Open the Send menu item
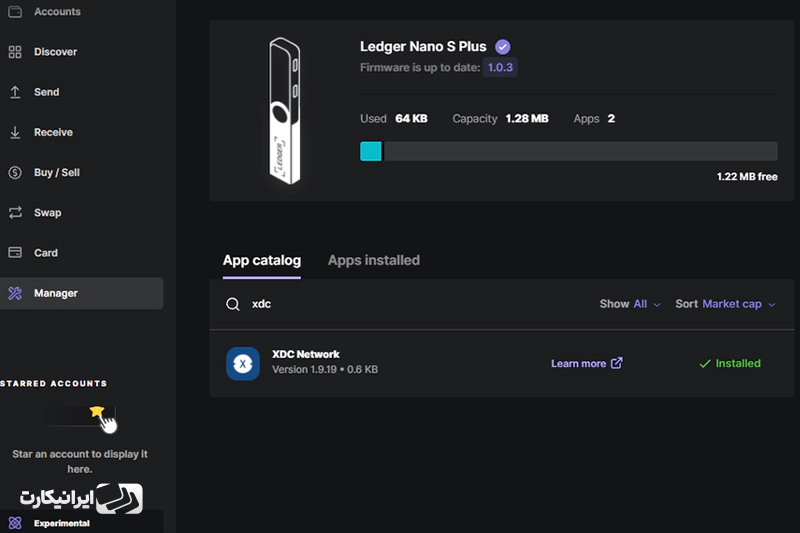This screenshot has height=533, width=800. [46, 92]
